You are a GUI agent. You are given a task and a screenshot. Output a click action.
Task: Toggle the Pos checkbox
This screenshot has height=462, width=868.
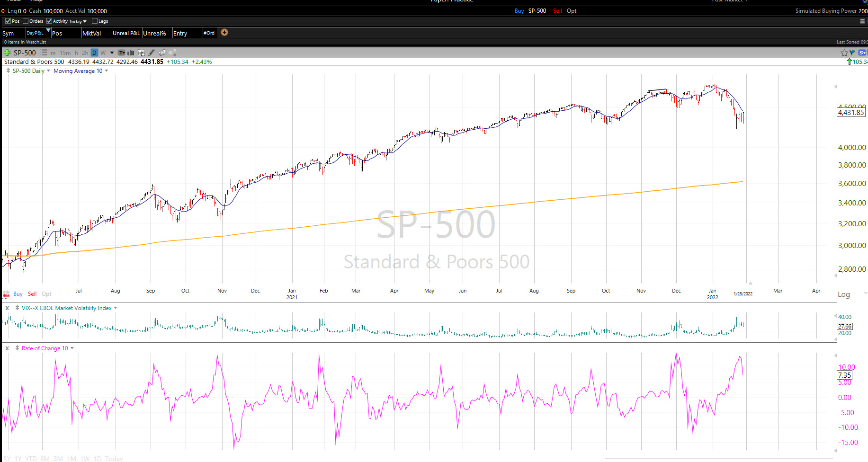pos(8,21)
